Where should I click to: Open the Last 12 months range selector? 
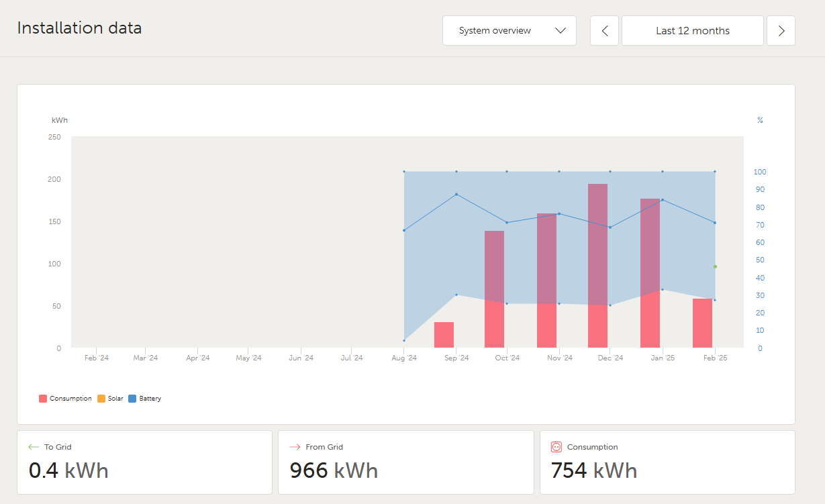click(692, 31)
